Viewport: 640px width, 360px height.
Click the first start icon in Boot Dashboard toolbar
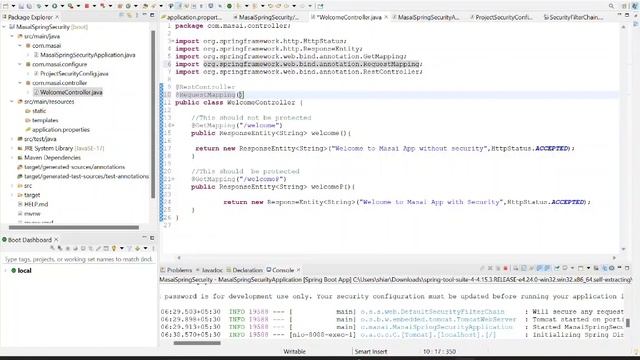52,248
